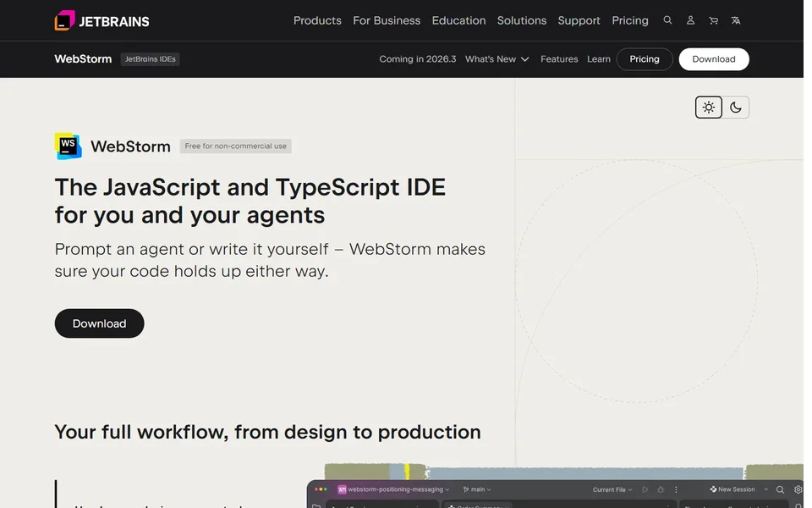This screenshot has height=508, width=812.
Task: Open the Features link
Action: (x=559, y=59)
